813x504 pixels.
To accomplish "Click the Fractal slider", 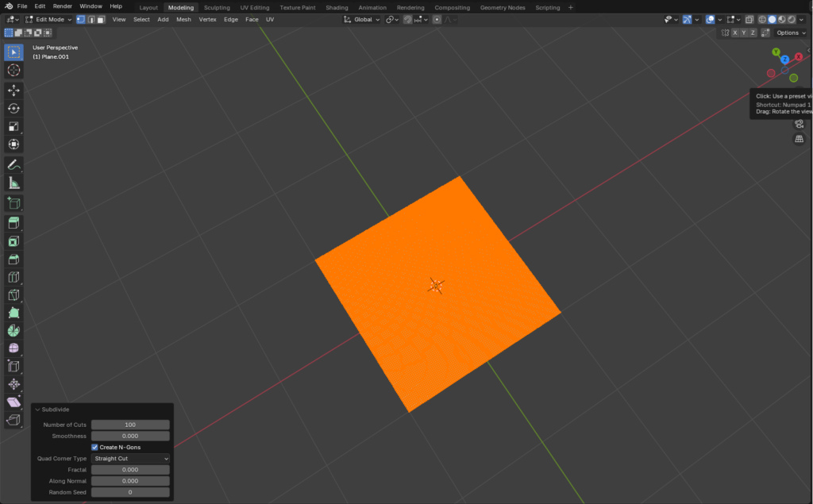I will (x=131, y=470).
